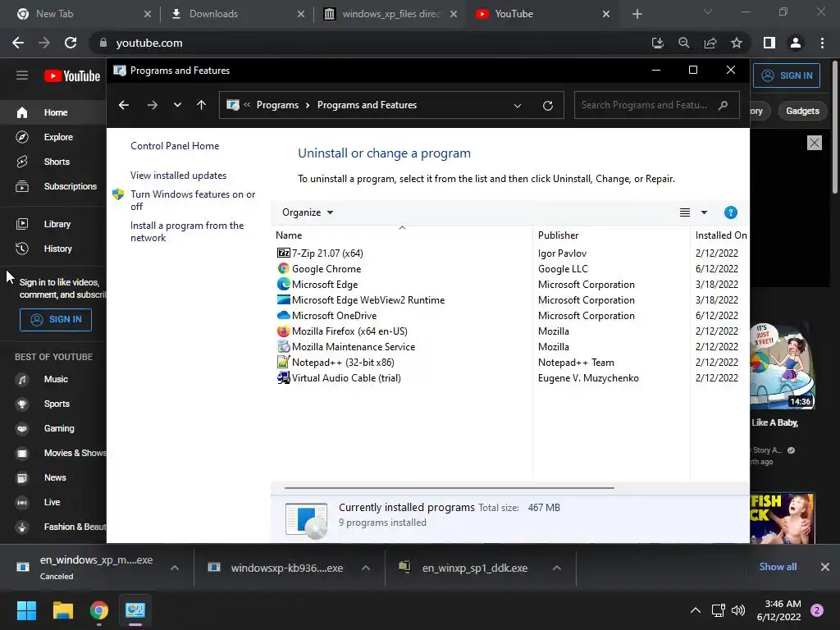The height and width of the screenshot is (630, 840).
Task: Open volume control in system tray
Action: (738, 610)
